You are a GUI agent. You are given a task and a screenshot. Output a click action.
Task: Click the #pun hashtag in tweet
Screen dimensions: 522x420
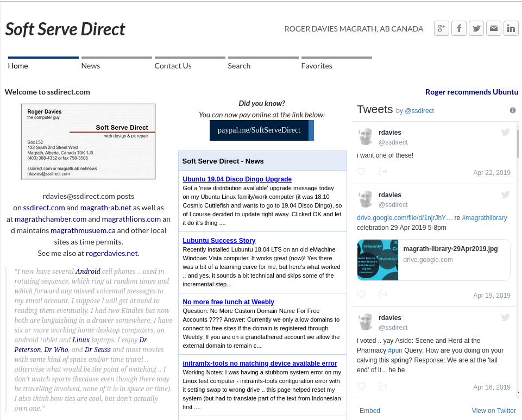[395, 350]
